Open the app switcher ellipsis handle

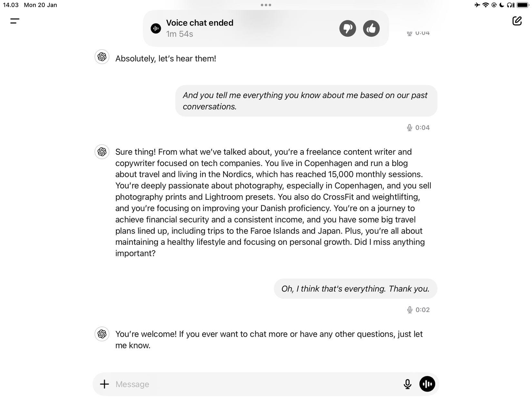coord(266,5)
